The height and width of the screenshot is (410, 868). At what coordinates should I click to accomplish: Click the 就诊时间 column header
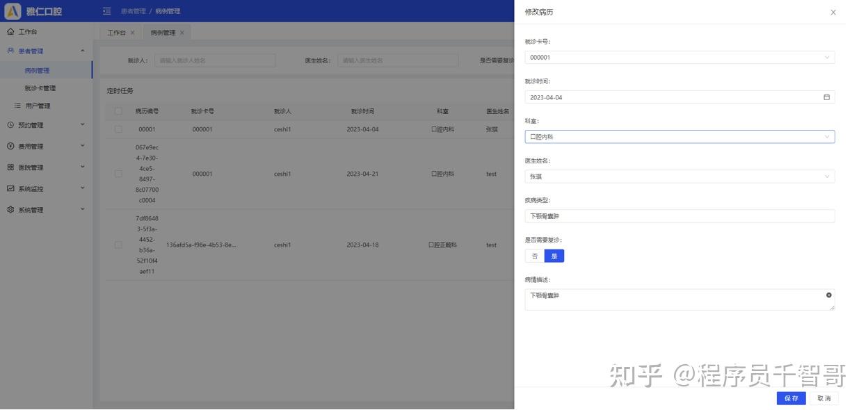click(362, 111)
